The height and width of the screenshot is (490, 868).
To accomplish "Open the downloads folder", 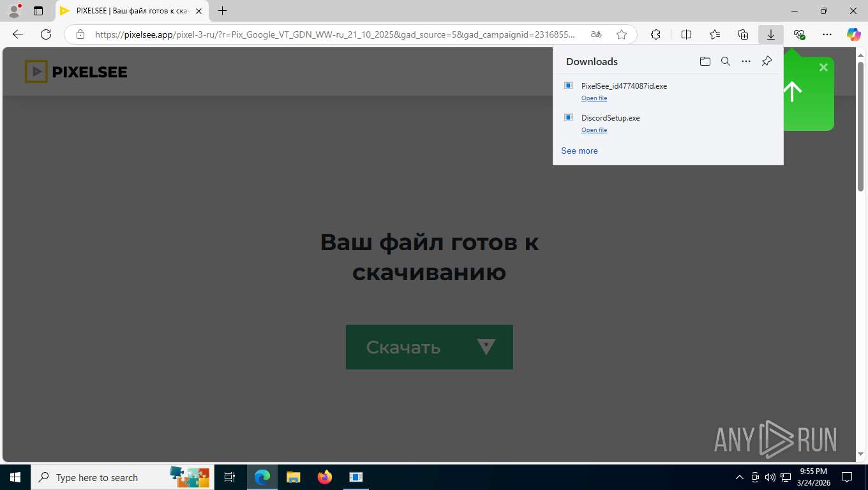I will [x=705, y=61].
